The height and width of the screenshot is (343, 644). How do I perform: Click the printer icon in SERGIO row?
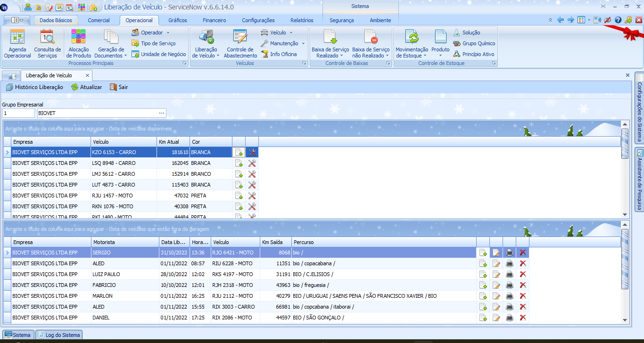[510, 253]
